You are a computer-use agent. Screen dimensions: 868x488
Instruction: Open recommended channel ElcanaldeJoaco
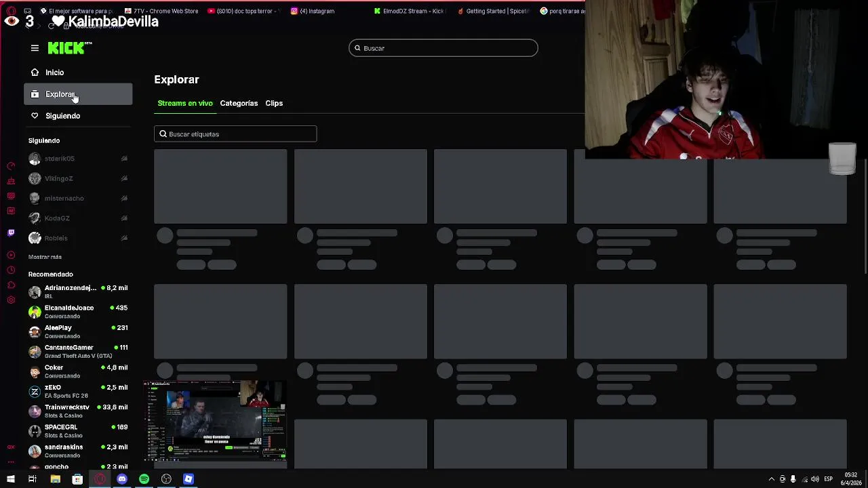point(78,312)
